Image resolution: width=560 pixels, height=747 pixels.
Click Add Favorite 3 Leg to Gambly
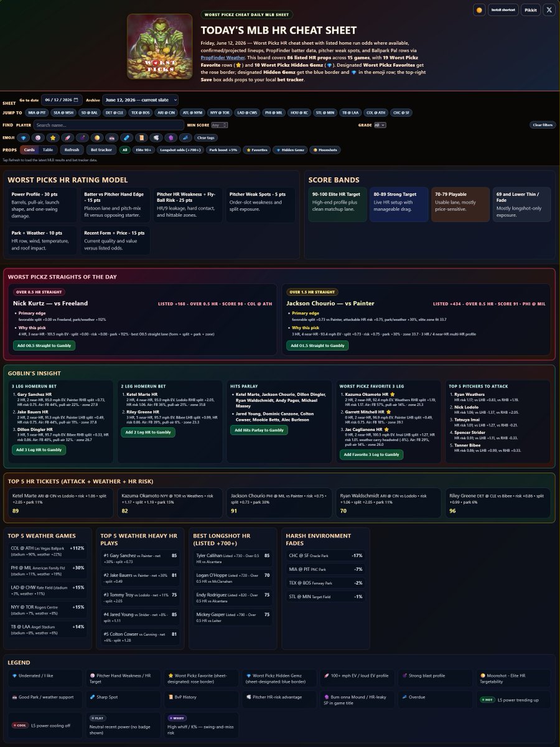click(x=371, y=454)
